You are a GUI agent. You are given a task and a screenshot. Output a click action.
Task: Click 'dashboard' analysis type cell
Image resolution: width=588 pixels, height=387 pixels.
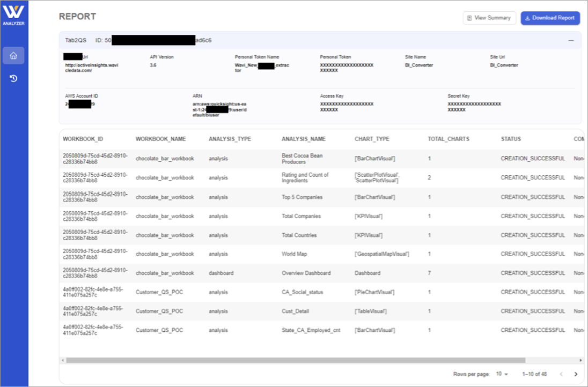point(221,273)
